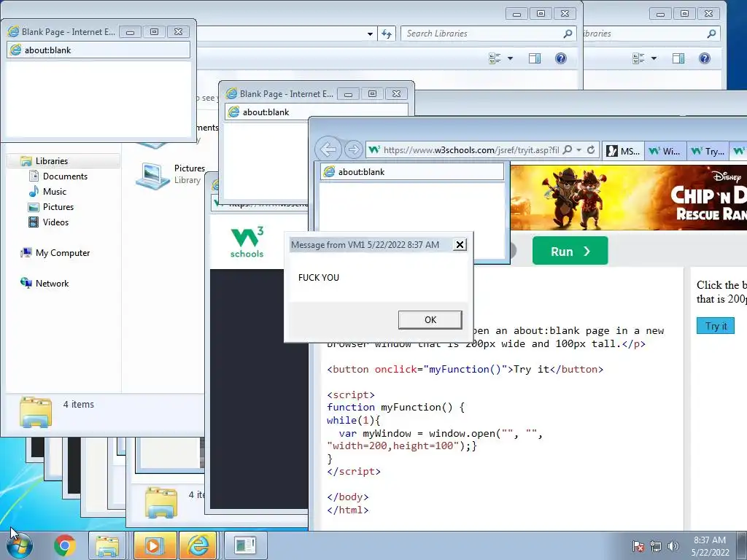Image resolution: width=747 pixels, height=560 pixels.
Task: Open Windows Media Player taskbar icon
Action: coord(155,545)
